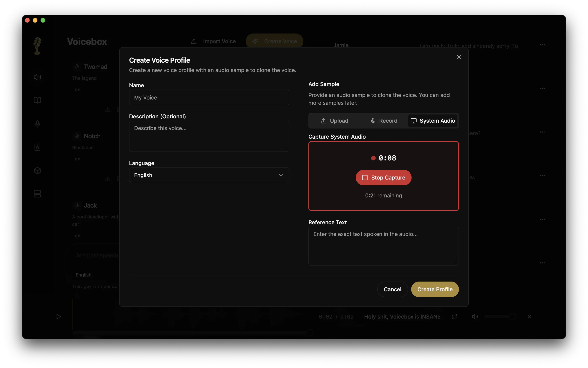Click the cube models icon in sidebar

click(x=37, y=170)
